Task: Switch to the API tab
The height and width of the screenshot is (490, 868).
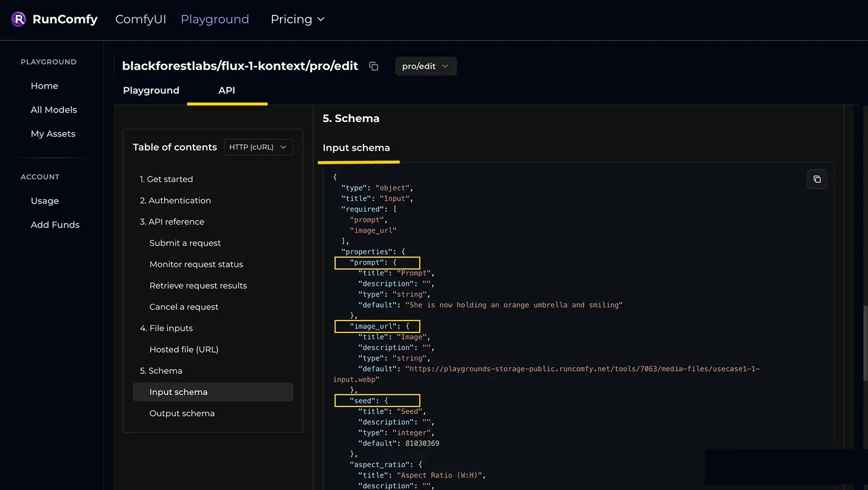Action: click(227, 90)
